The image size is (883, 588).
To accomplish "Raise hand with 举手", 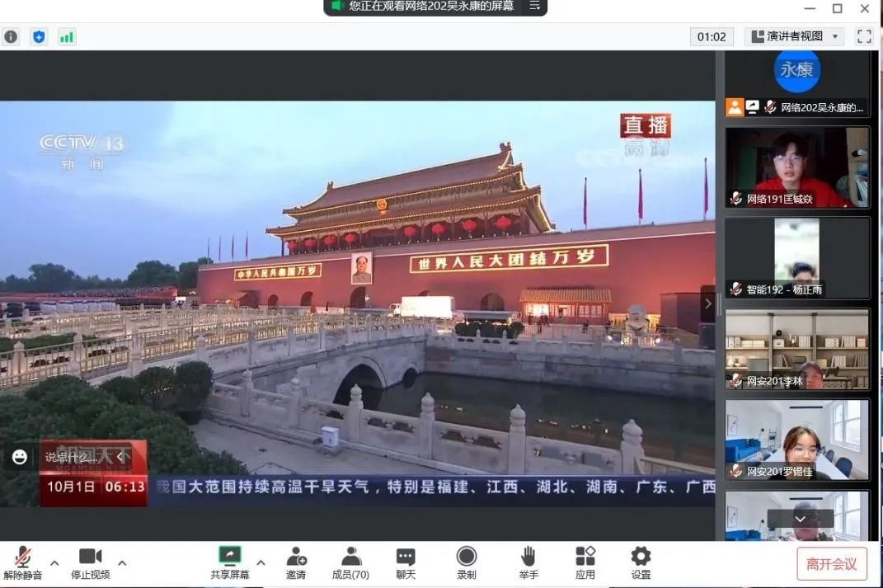I will tap(528, 562).
